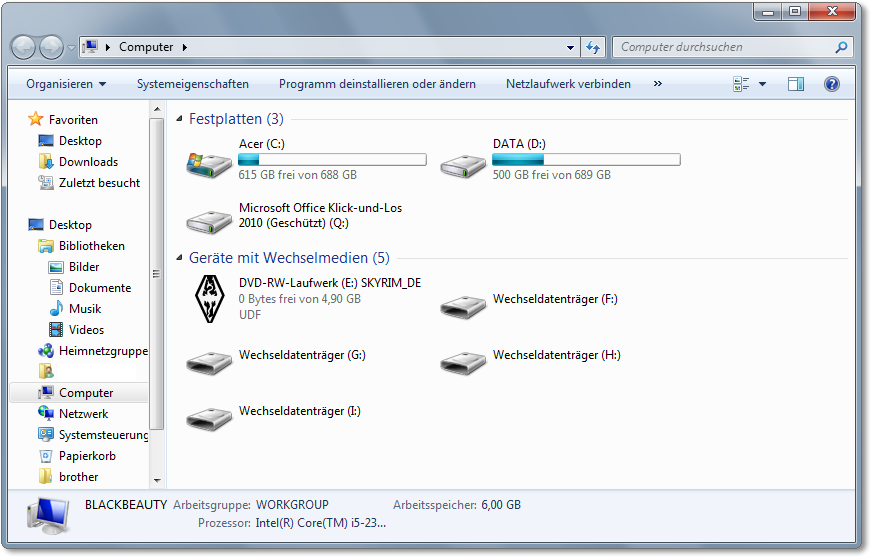Open the Acer (C:) drive icon
The height and width of the screenshot is (557, 871).
click(x=209, y=161)
